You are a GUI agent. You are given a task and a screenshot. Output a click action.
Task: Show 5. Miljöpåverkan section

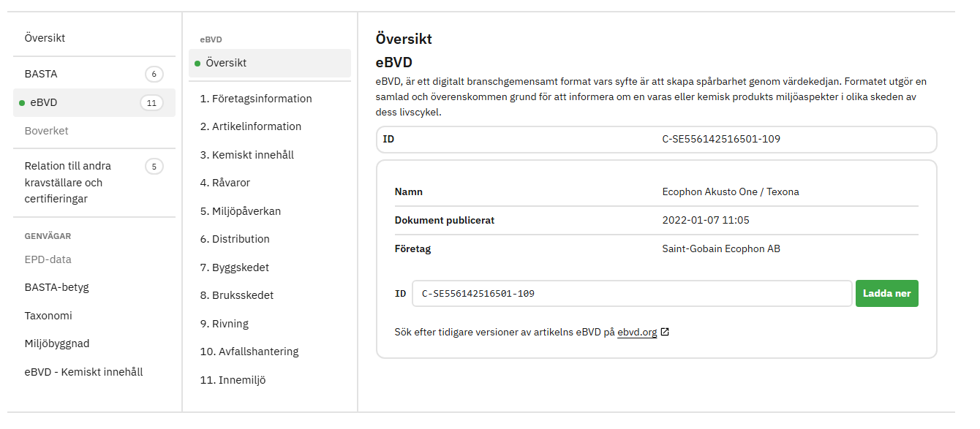click(x=241, y=211)
